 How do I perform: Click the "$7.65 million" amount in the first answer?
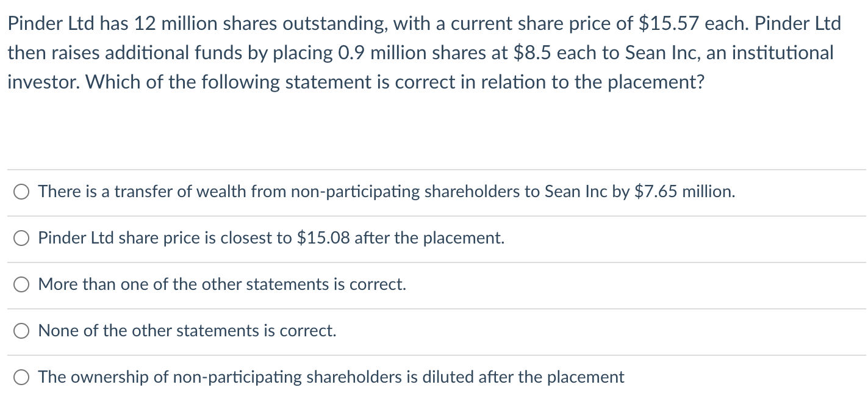[684, 192]
